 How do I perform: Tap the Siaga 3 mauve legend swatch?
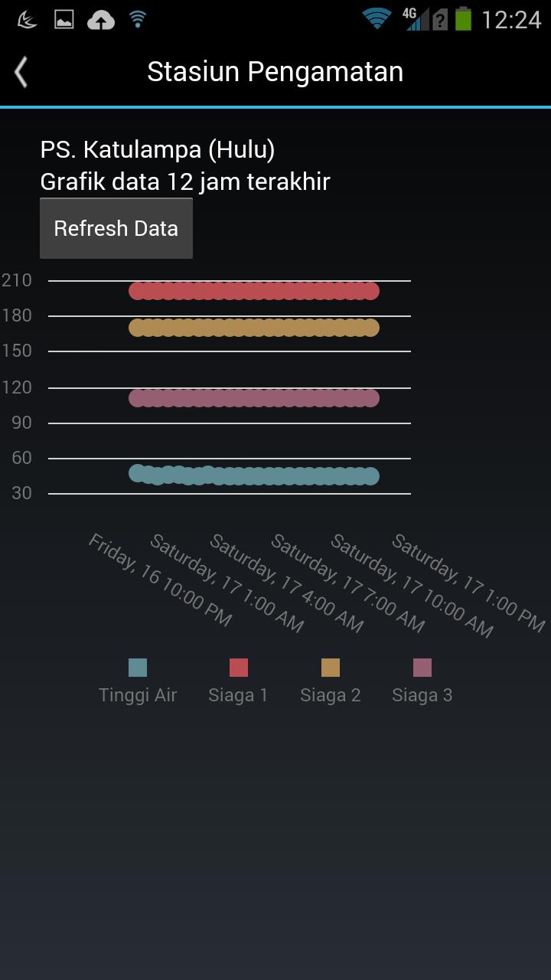pyautogui.click(x=422, y=668)
